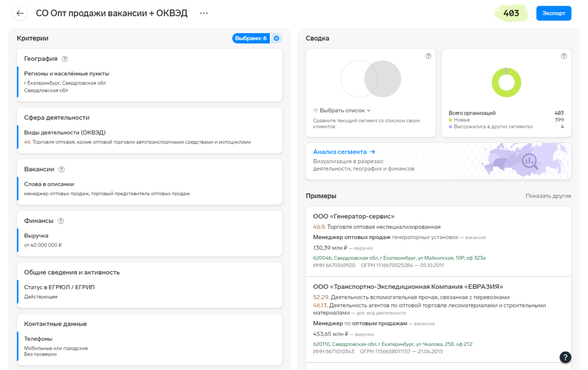The image size is (588, 370).
Task: Click revenue 130,39 млн ₽ value
Action: [x=330, y=248]
